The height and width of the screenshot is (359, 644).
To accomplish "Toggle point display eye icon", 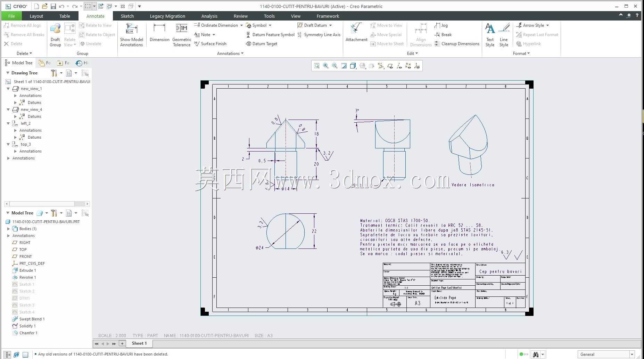I will point(408,66).
